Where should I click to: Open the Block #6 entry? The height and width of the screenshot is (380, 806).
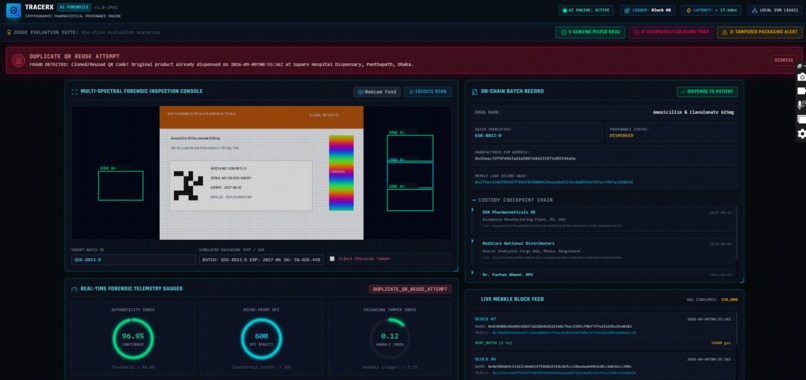[x=604, y=366]
